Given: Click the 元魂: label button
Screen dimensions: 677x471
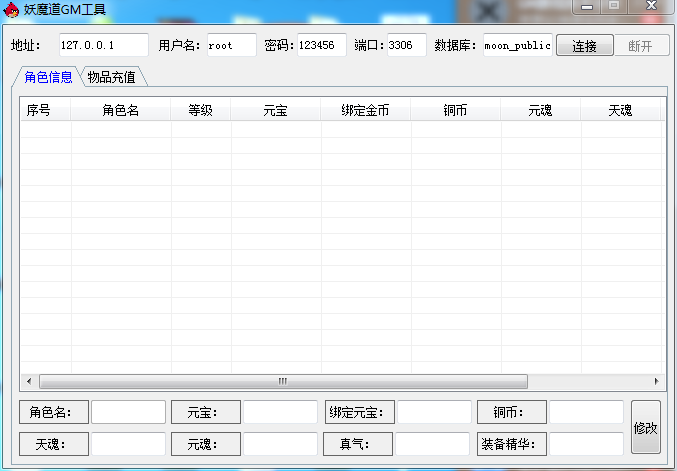Looking at the screenshot, I should pos(206,444).
